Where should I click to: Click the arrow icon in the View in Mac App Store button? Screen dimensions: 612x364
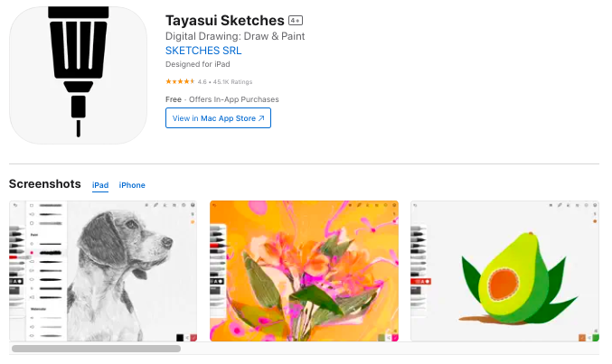[x=261, y=118]
